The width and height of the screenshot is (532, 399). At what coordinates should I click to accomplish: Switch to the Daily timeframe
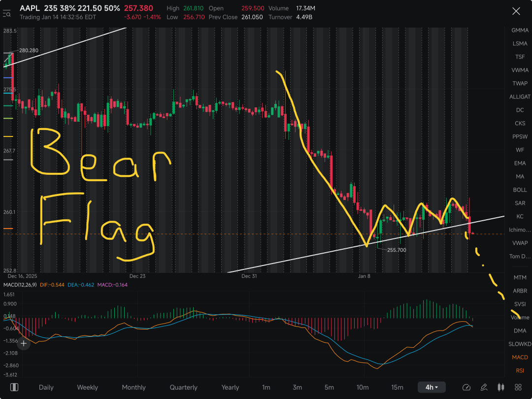point(46,387)
